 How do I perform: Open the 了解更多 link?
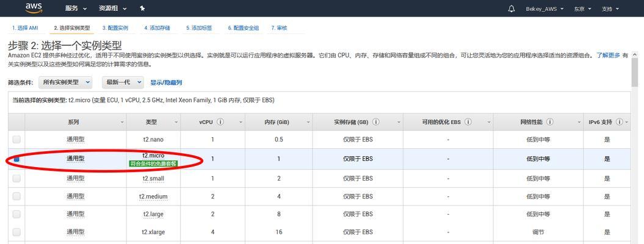click(x=608, y=56)
